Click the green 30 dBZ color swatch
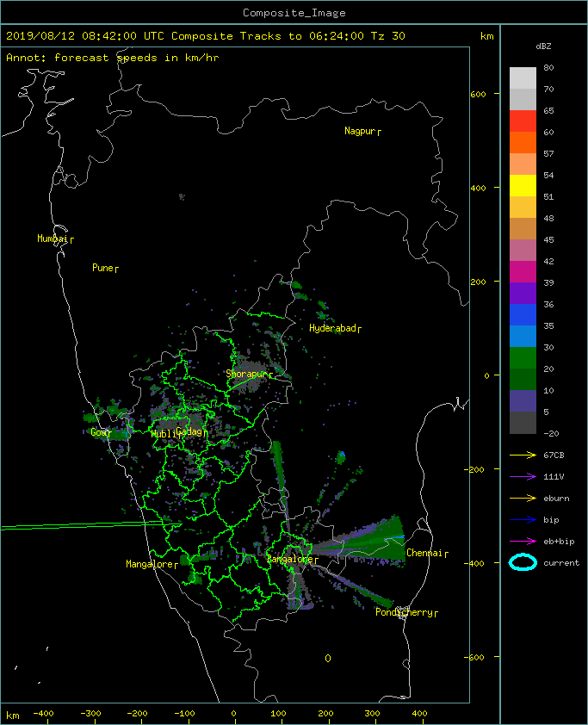Viewport: 588px width, 725px height. point(523,357)
